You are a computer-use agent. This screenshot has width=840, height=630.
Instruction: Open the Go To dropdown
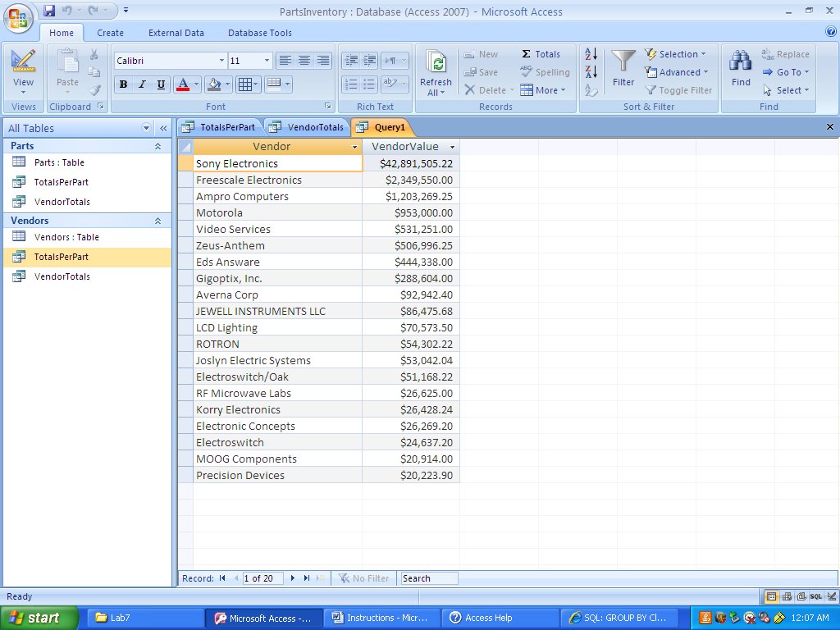[785, 72]
